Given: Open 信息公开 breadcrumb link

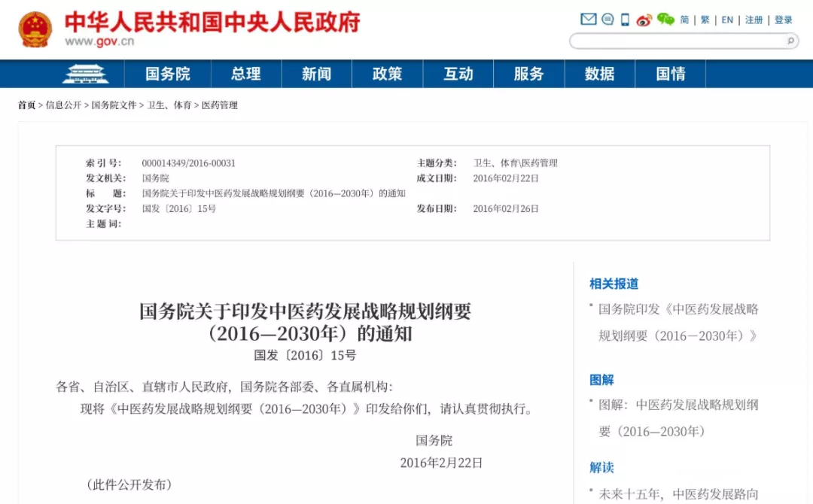Looking at the screenshot, I should [63, 105].
